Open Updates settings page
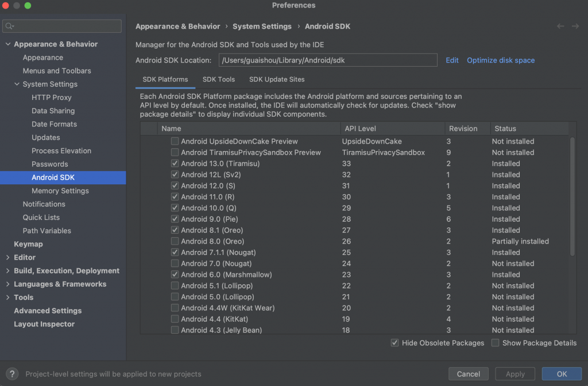Image resolution: width=588 pixels, height=386 pixels. tap(46, 137)
